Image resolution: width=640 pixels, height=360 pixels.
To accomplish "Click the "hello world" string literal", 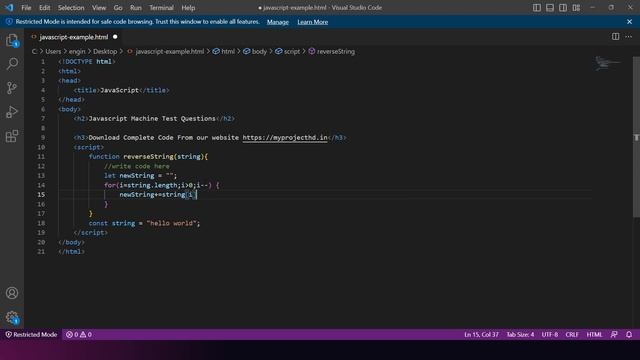I will pyautogui.click(x=171, y=223).
